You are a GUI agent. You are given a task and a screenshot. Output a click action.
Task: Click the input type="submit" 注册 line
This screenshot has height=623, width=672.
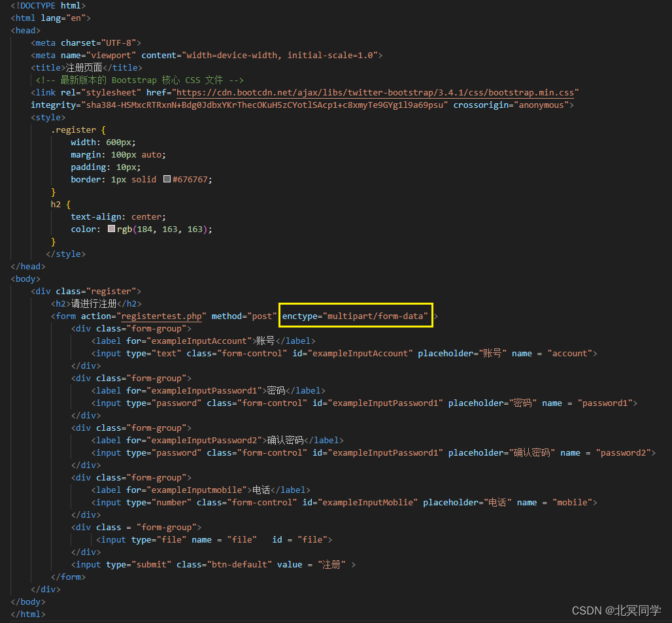(213, 565)
